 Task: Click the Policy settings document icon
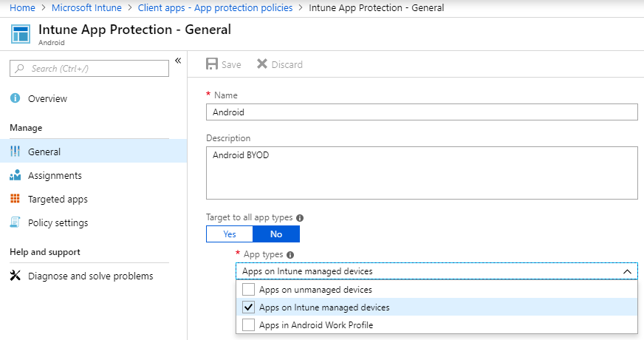15,222
